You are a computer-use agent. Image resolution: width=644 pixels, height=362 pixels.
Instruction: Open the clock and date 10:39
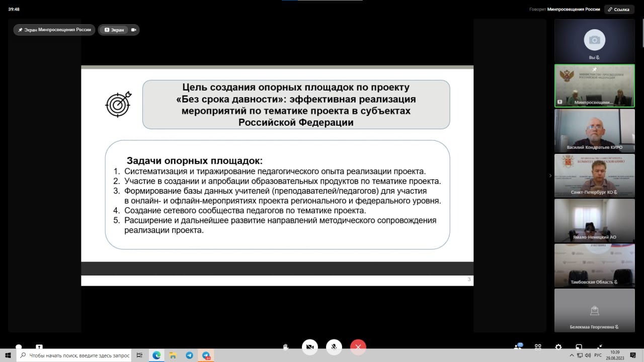(615, 355)
